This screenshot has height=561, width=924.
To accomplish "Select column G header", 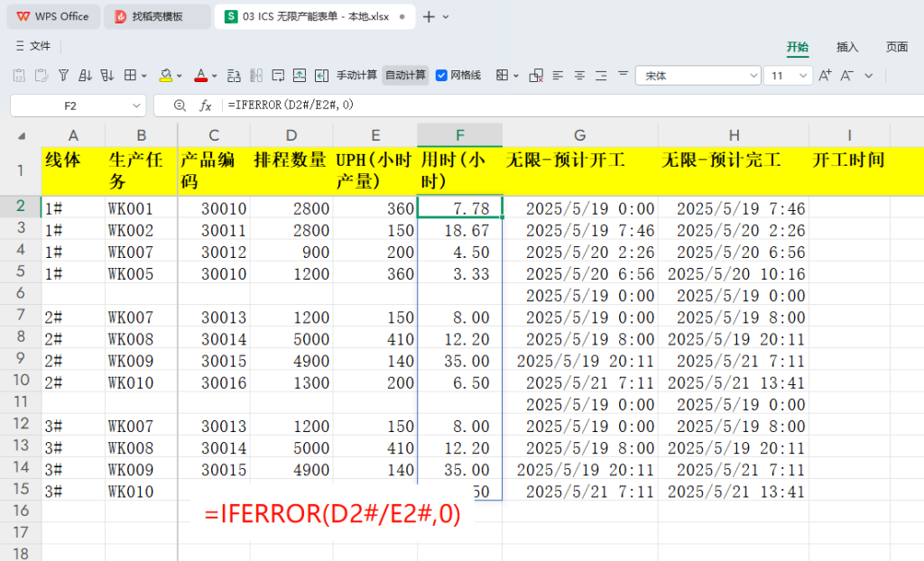I will 580,135.
